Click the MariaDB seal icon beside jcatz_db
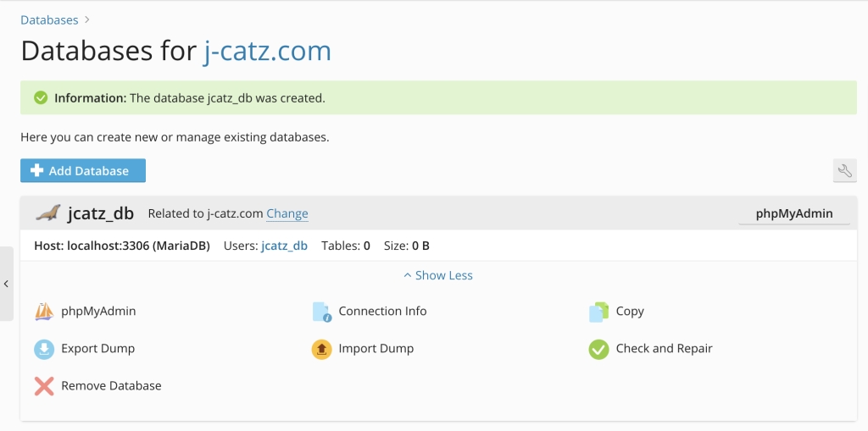The image size is (868, 431). pyautogui.click(x=47, y=213)
